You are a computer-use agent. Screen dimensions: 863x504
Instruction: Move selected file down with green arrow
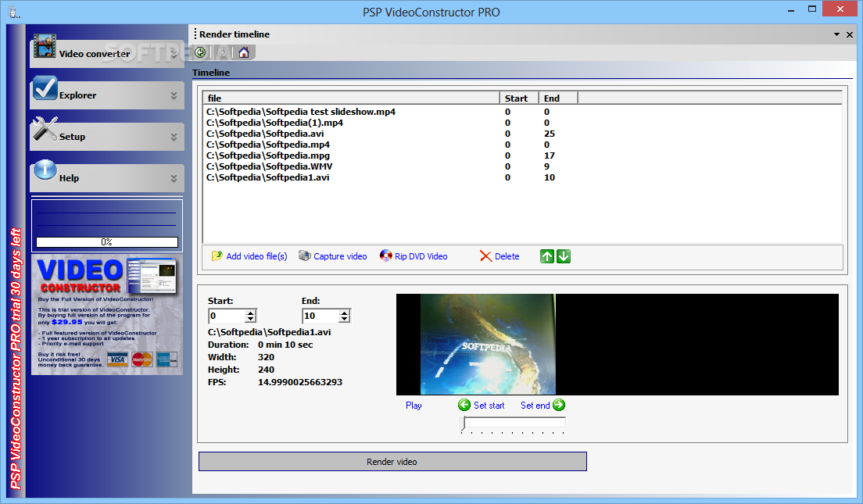[564, 256]
